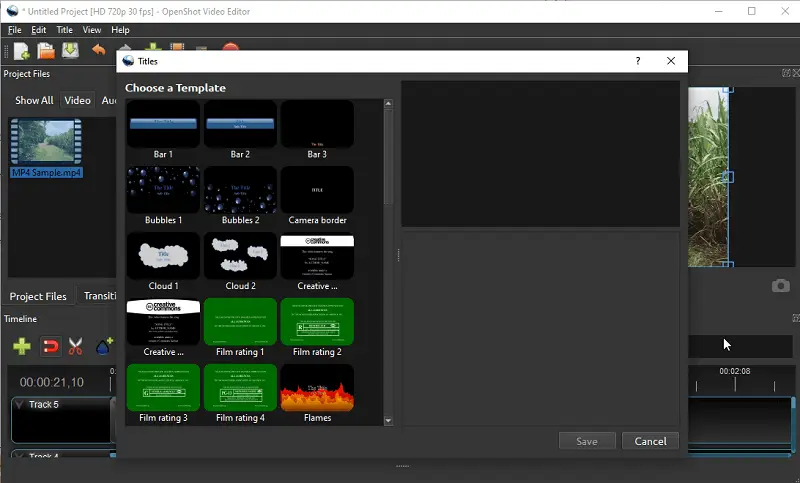
Task: Open the View menu
Action: (92, 30)
